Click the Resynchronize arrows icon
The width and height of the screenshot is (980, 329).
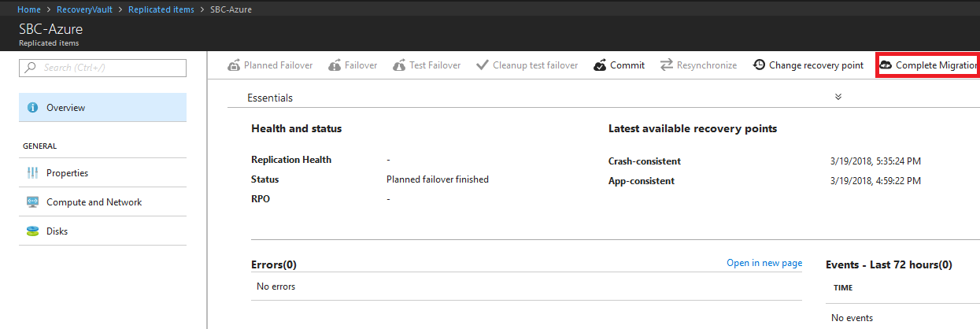(667, 65)
